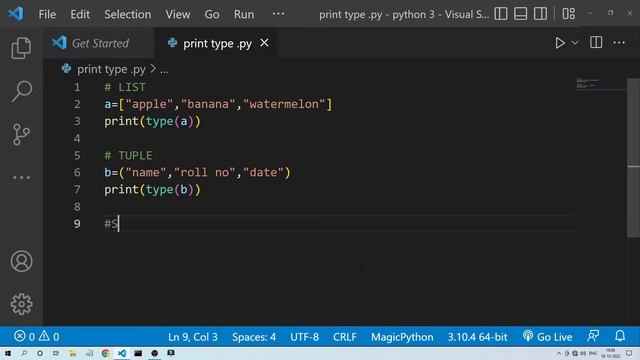Open the Explorer view in activity bar

(x=21, y=48)
